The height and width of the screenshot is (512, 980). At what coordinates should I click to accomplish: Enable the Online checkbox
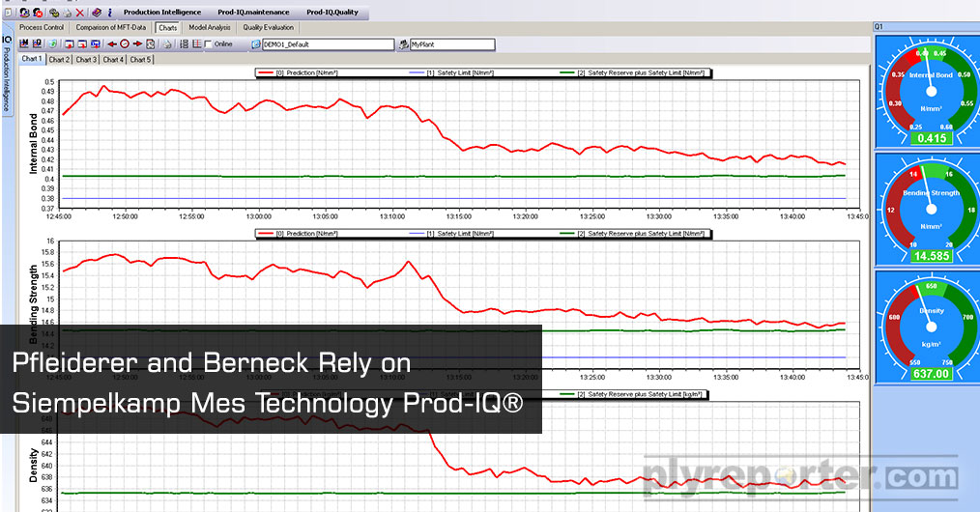[208, 44]
